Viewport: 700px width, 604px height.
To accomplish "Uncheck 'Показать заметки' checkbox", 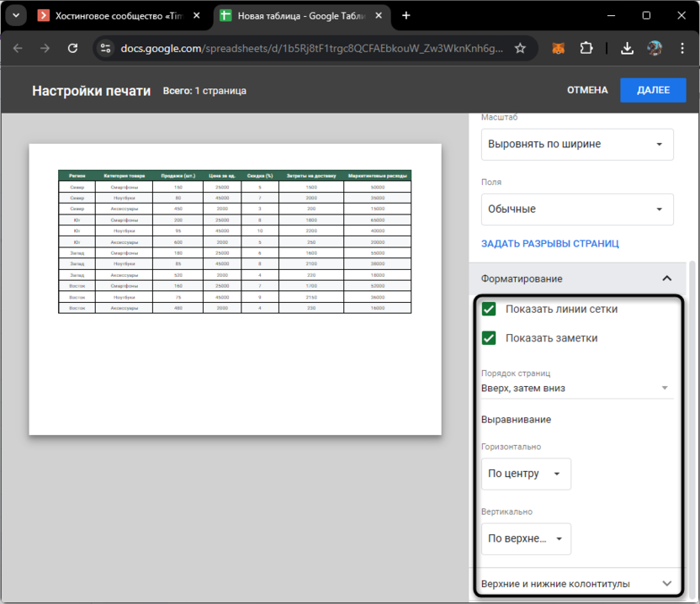I will click(488, 338).
